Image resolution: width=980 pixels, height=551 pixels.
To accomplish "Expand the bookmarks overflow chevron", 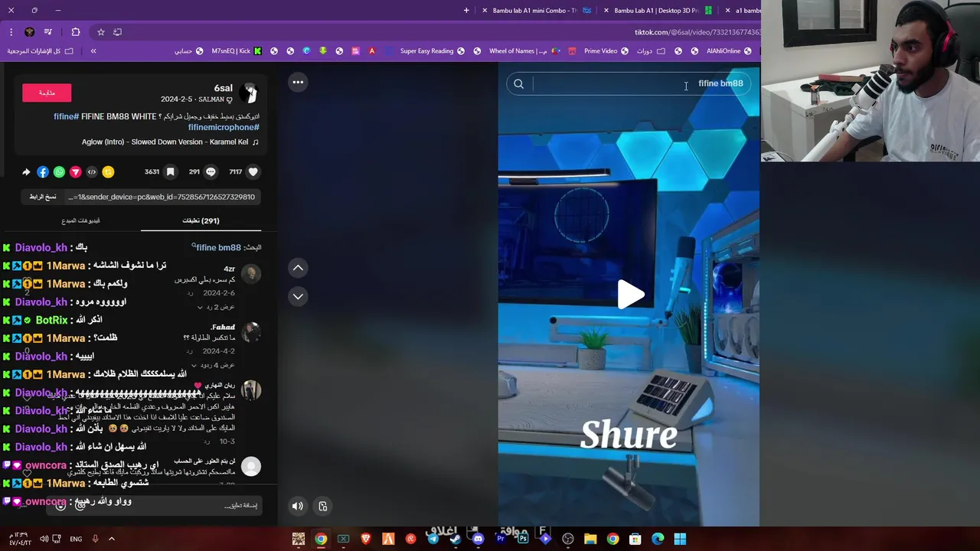I will pyautogui.click(x=93, y=51).
